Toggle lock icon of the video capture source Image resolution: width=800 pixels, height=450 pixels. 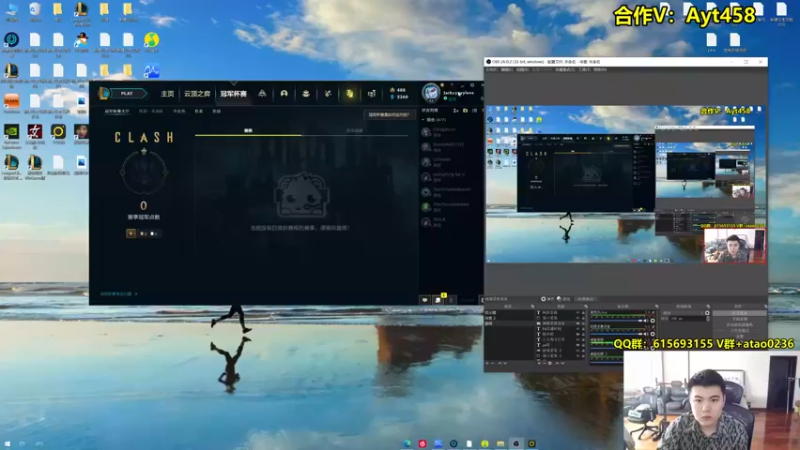583,323
